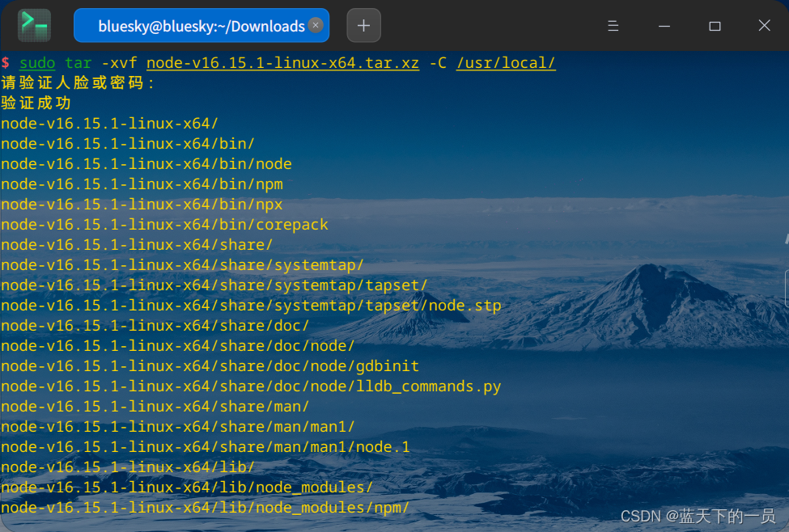The image size is (789, 532).
Task: Click the underlined sudo command link
Action: [37, 62]
